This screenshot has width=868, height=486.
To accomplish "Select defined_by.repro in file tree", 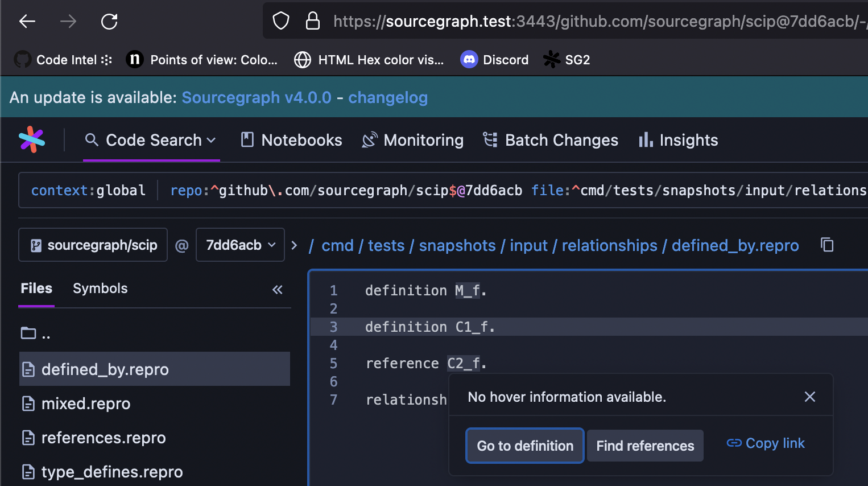I will click(155, 369).
